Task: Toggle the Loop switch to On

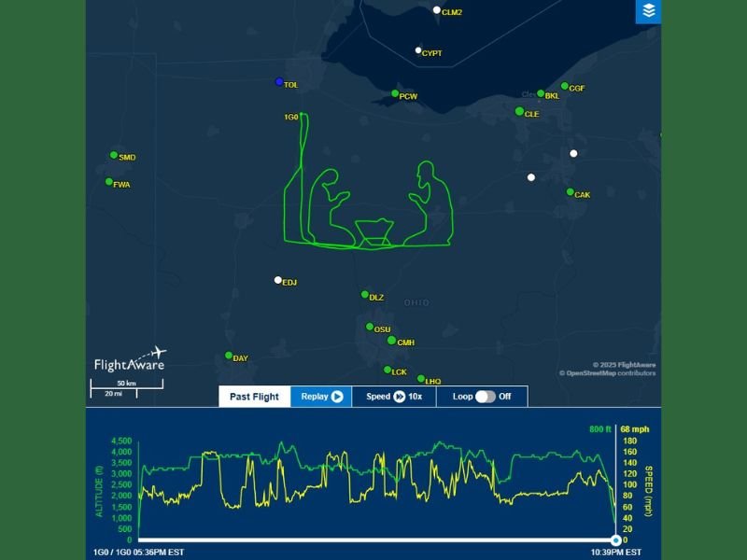Action: click(487, 396)
